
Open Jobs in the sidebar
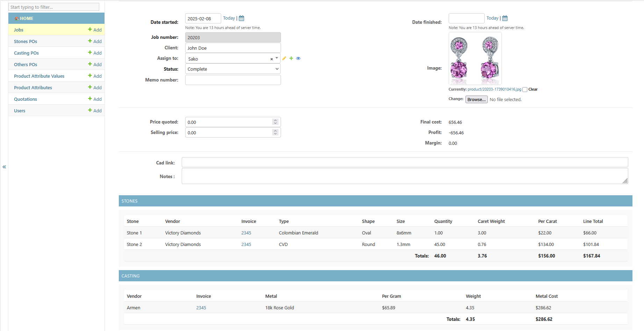tap(19, 30)
